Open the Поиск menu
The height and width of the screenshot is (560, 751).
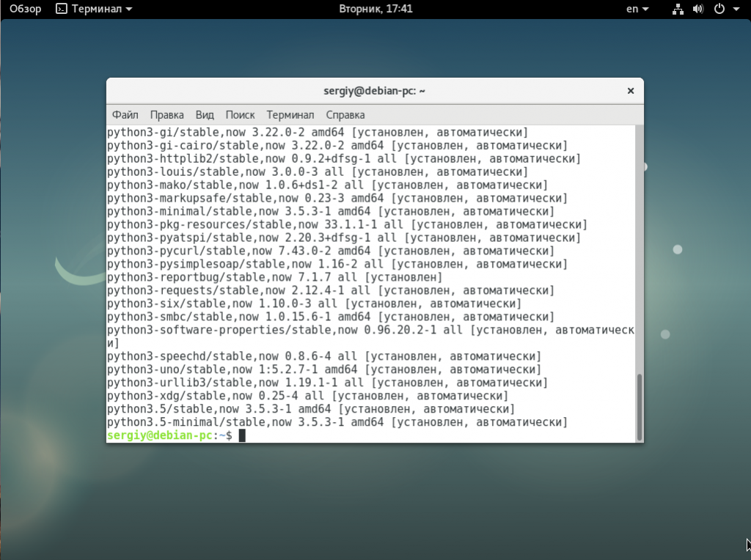point(240,115)
